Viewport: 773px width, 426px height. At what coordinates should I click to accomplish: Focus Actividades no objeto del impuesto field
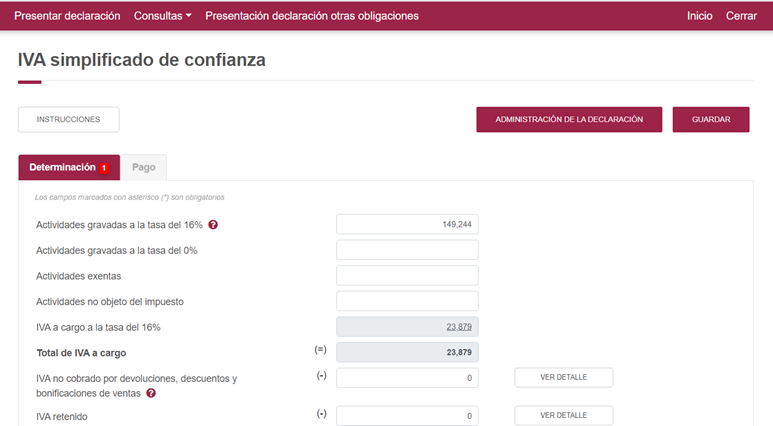(x=407, y=301)
